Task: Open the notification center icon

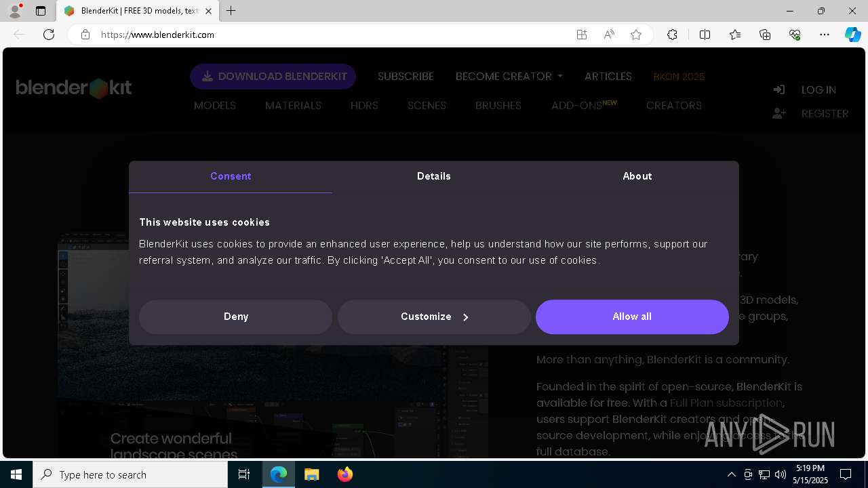Action: 846,474
